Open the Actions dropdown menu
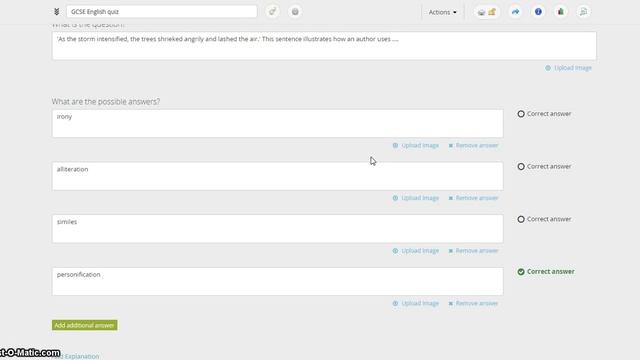Screen dimensions: 640x360 [x=442, y=12]
